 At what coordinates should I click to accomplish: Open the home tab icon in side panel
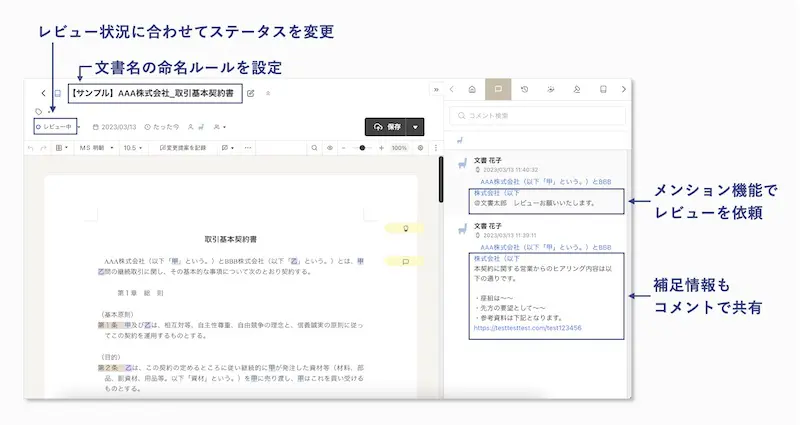[x=472, y=89]
